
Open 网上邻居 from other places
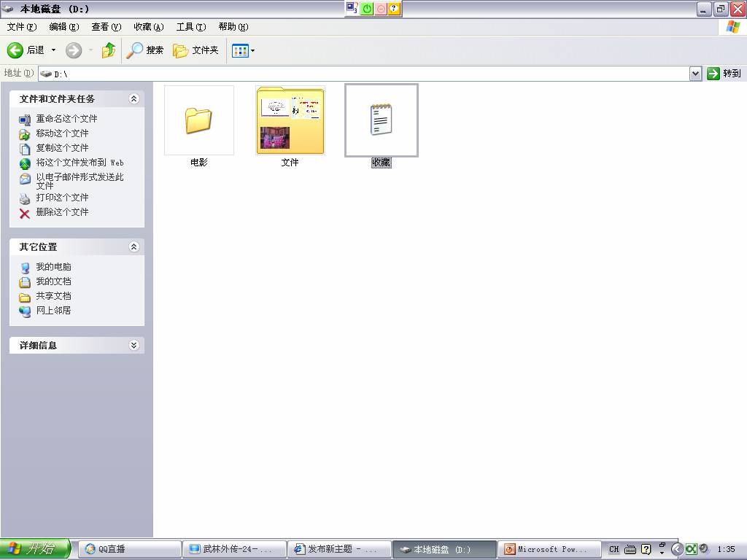(x=54, y=311)
